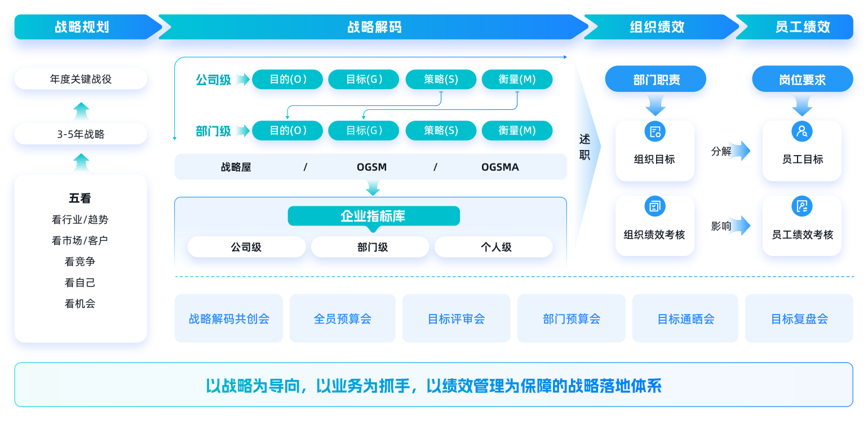
Task: Click the company-level 策略(S) pill
Action: click(x=441, y=79)
